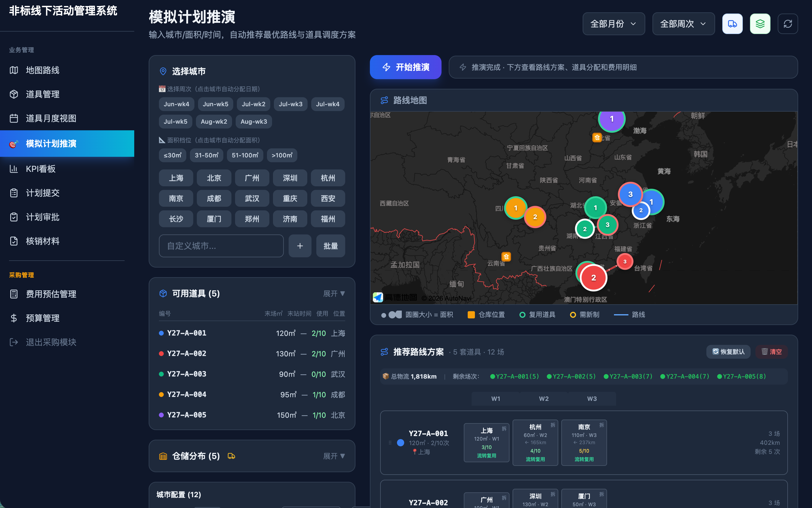Image resolution: width=812 pixels, height=508 pixels.
Task: Click the blue map marker 3 near 安徽
Action: pyautogui.click(x=630, y=194)
